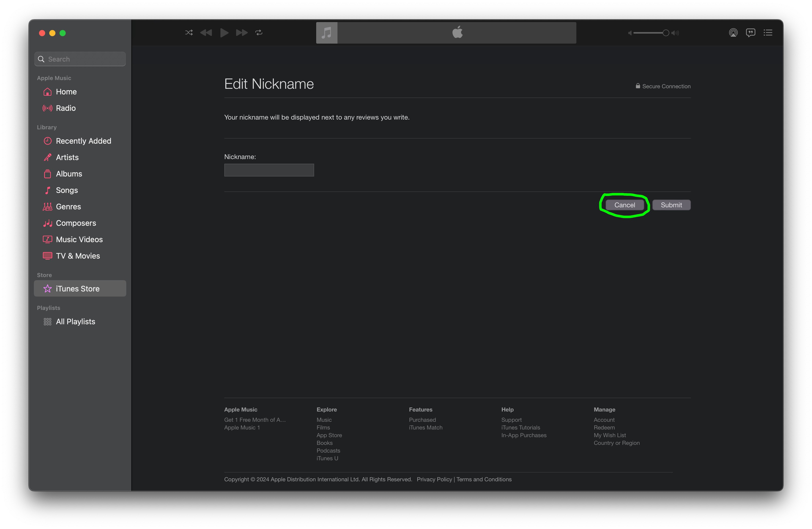Image resolution: width=812 pixels, height=529 pixels.
Task: Click the sidebar Search field
Action: pos(80,59)
